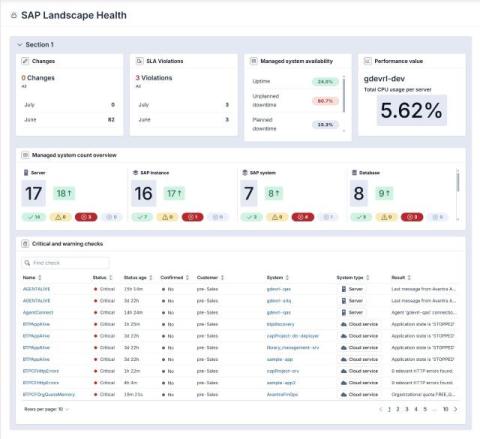Viewport: 480px width, 439px height.
Task: Go to next page using right arrow
Action: 456,409
